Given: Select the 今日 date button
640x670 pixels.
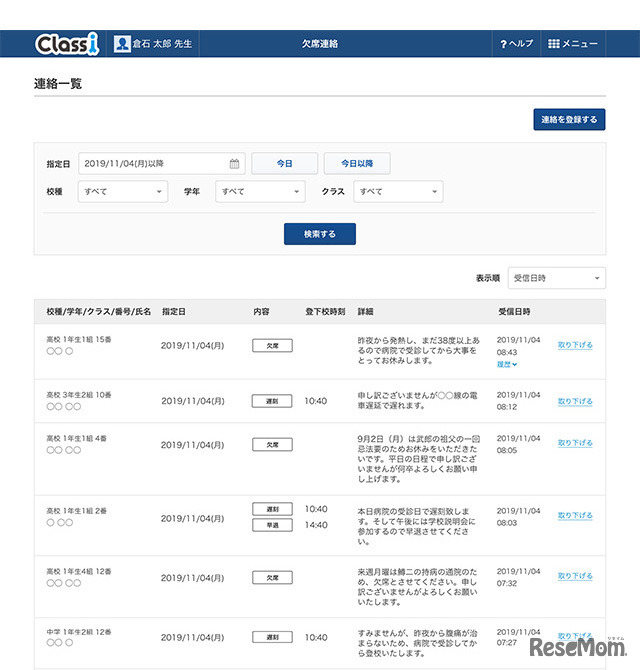Looking at the screenshot, I should [285, 164].
